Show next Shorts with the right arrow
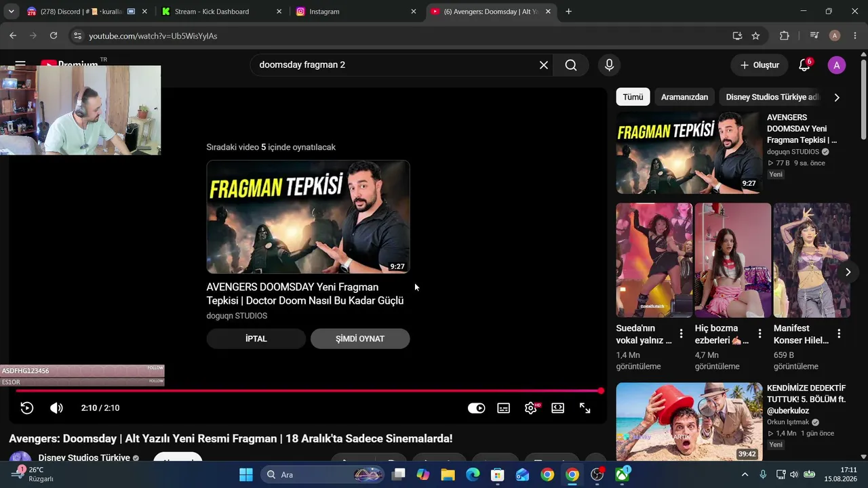Screen dimensions: 868x488 [848, 272]
